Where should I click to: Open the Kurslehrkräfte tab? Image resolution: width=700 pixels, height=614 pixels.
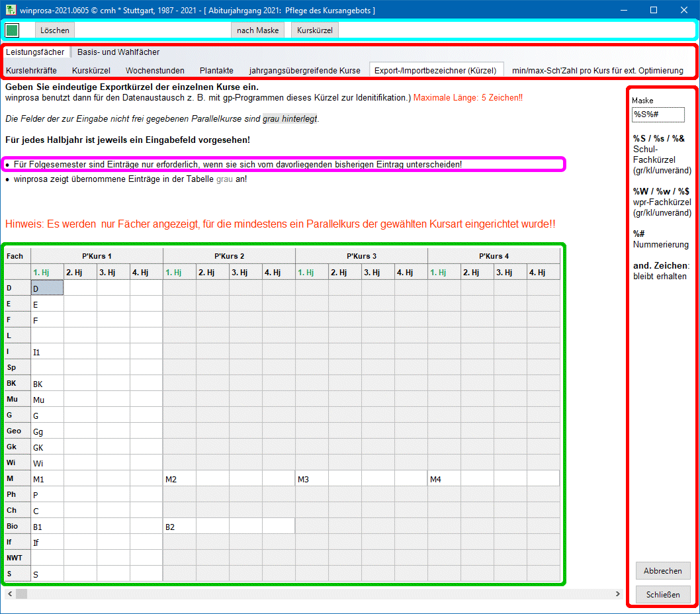pos(31,70)
